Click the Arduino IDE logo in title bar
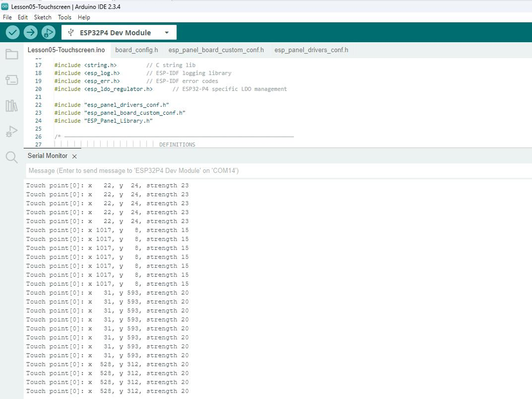Viewport: 532px width, 399px height. coord(5,7)
